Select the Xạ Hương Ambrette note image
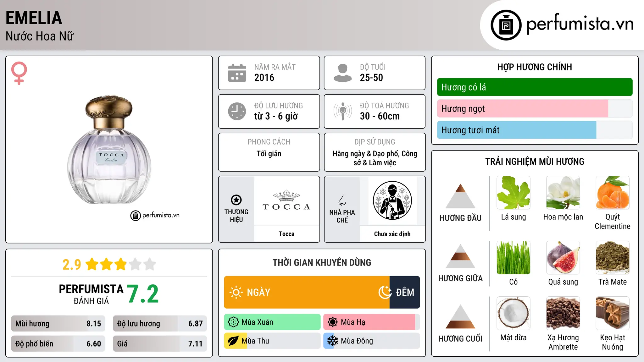The width and height of the screenshot is (644, 362). 563,313
